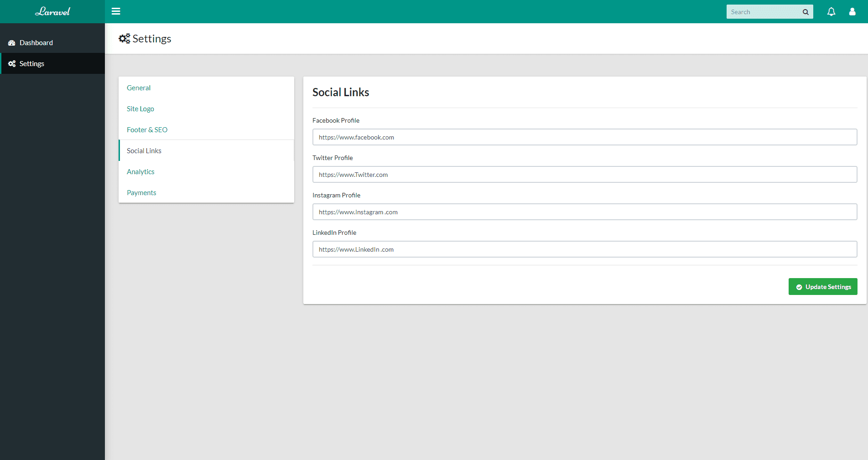
Task: Click the search magnifier icon
Action: (x=806, y=11)
